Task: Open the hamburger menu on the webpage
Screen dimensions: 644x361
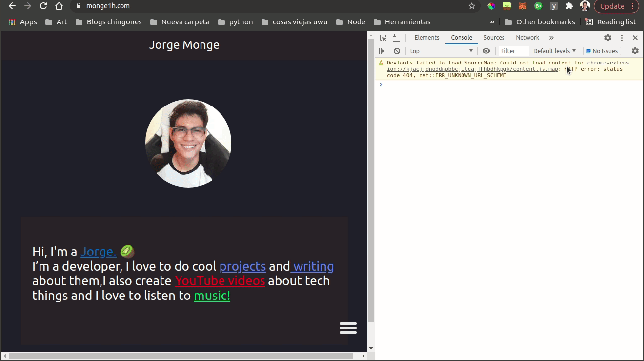Action: 348,328
